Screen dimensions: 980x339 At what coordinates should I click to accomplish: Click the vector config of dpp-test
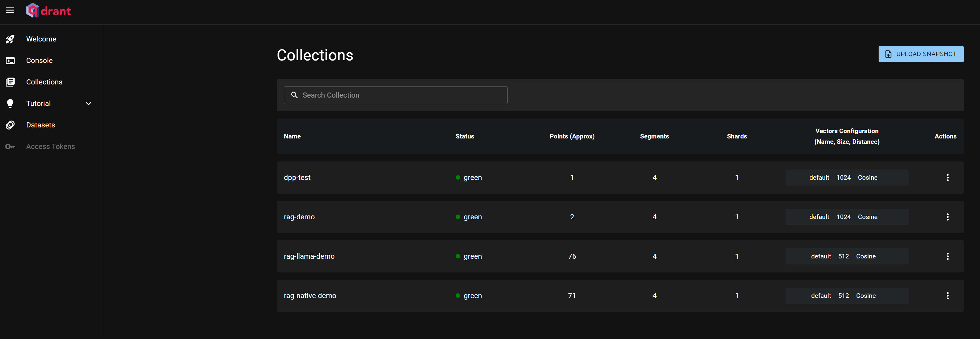point(846,178)
